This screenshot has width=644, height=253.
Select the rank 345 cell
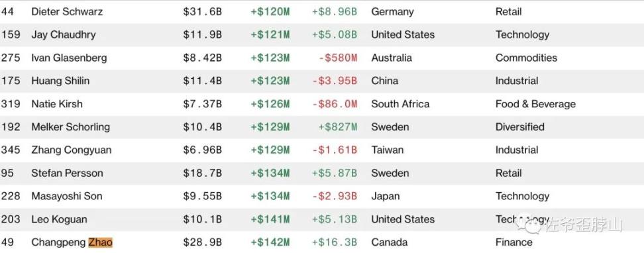click(10, 150)
